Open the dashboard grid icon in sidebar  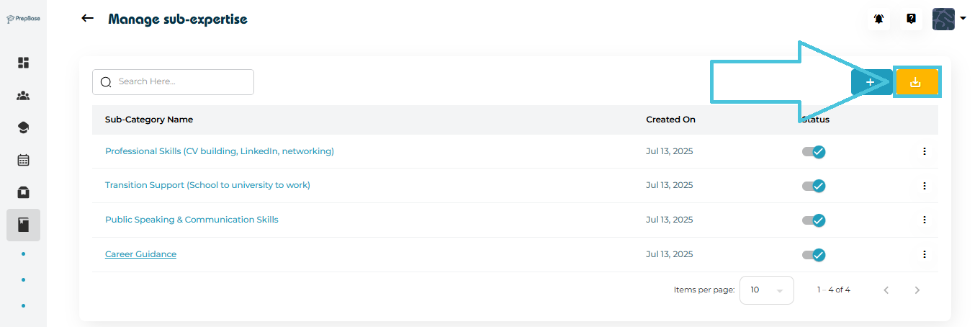23,63
